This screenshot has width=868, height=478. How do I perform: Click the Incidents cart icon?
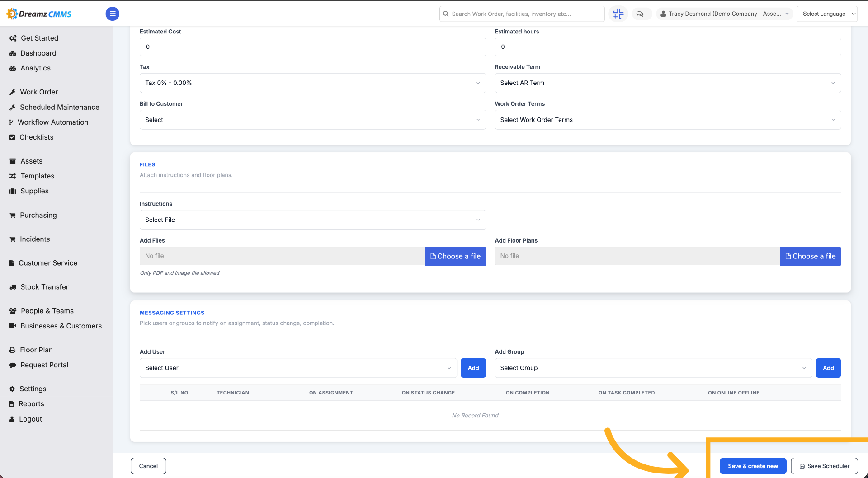13,239
